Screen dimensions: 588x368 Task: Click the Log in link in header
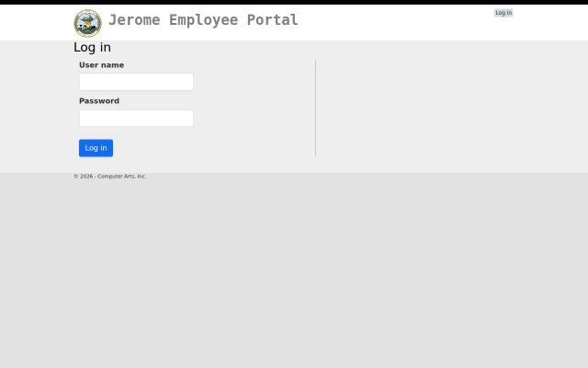point(503,13)
